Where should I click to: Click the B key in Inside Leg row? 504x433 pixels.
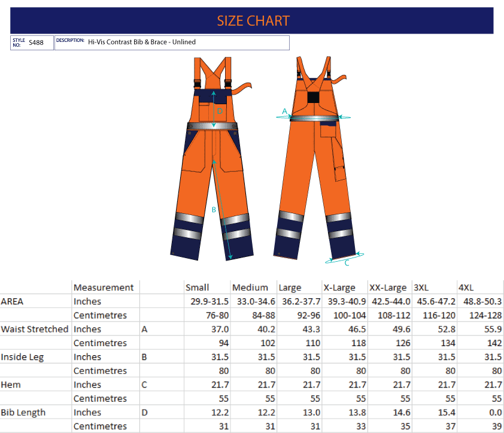(144, 357)
